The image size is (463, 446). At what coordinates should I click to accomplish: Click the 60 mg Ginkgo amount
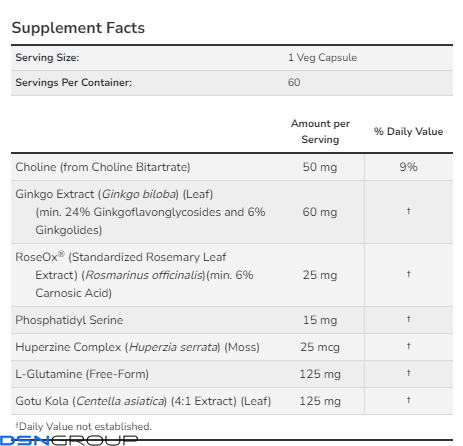[320, 212]
